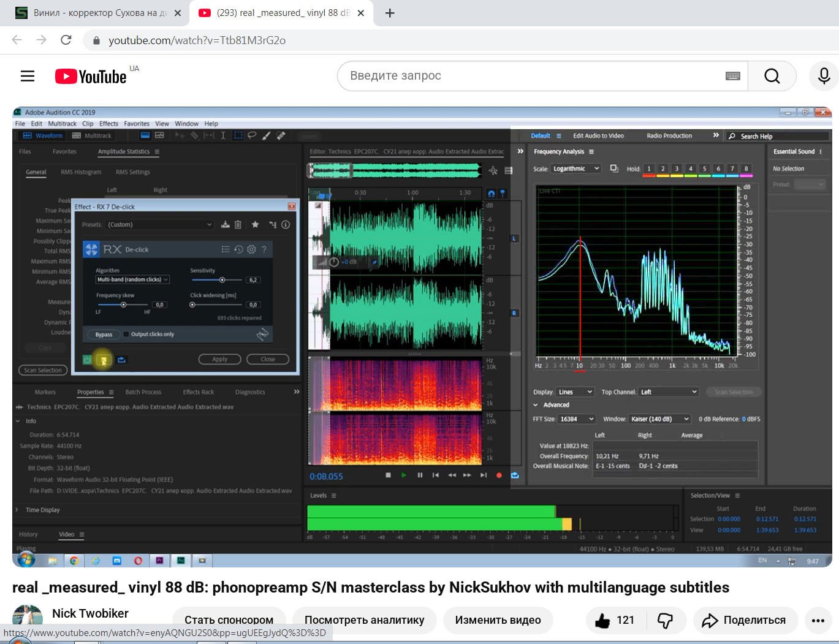Click the Close button in De-click dialog
The height and width of the screenshot is (644, 839).
[x=268, y=359]
